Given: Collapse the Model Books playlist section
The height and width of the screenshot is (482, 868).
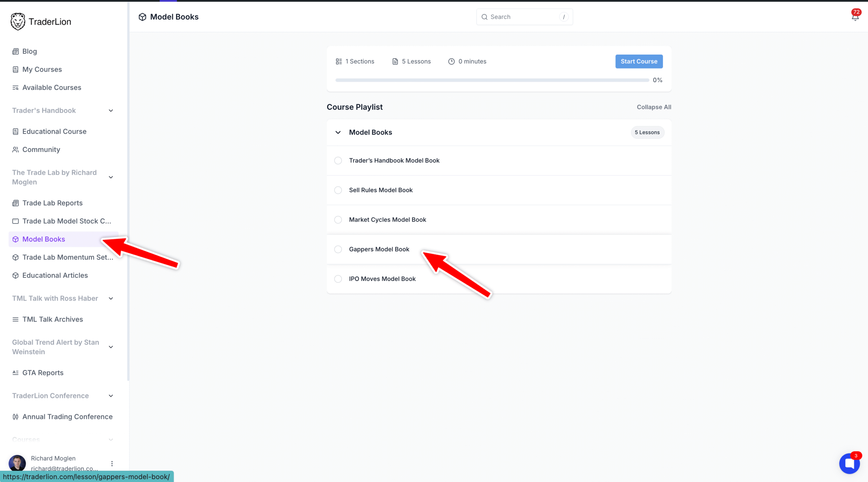Looking at the screenshot, I should point(338,133).
